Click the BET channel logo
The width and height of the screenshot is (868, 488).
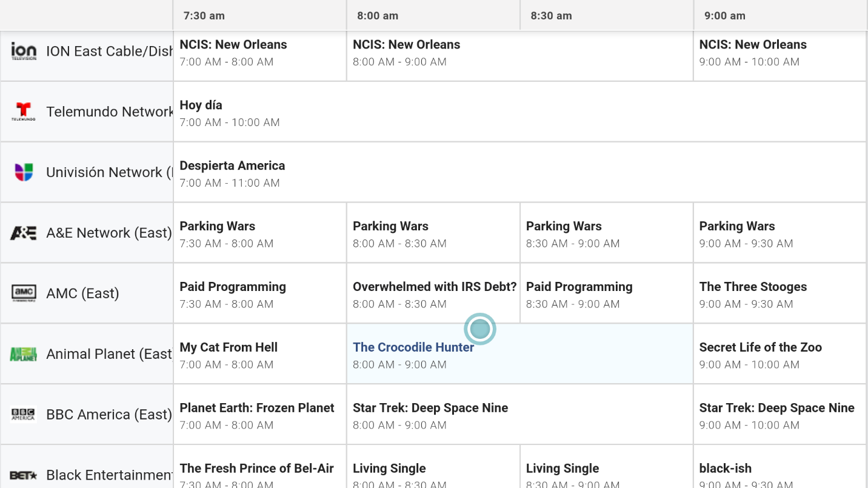pos(24,475)
